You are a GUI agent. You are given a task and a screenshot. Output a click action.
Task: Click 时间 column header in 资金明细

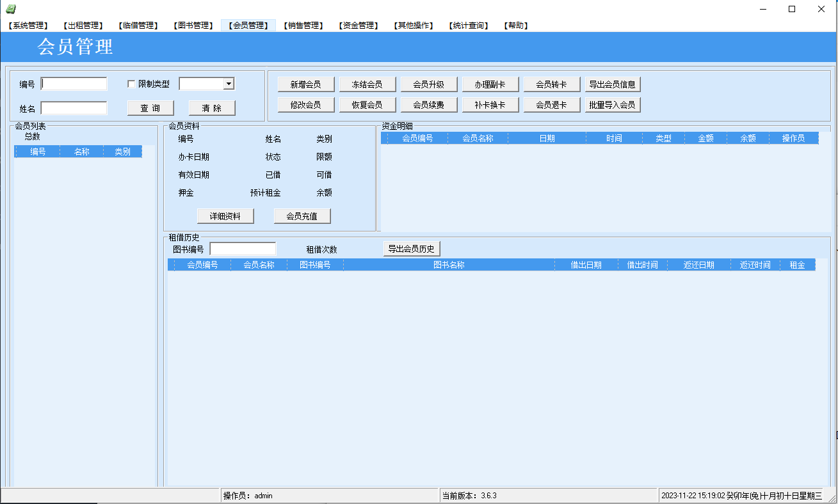(x=615, y=138)
